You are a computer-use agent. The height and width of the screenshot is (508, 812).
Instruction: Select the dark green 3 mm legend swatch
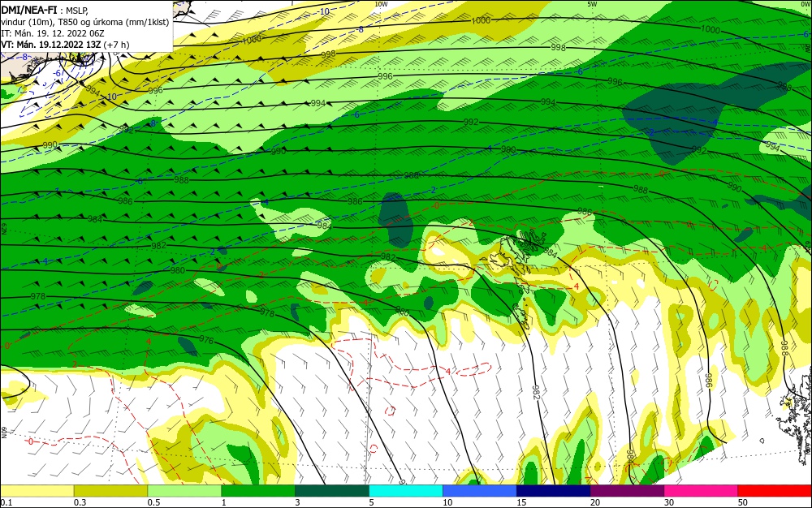332,491
